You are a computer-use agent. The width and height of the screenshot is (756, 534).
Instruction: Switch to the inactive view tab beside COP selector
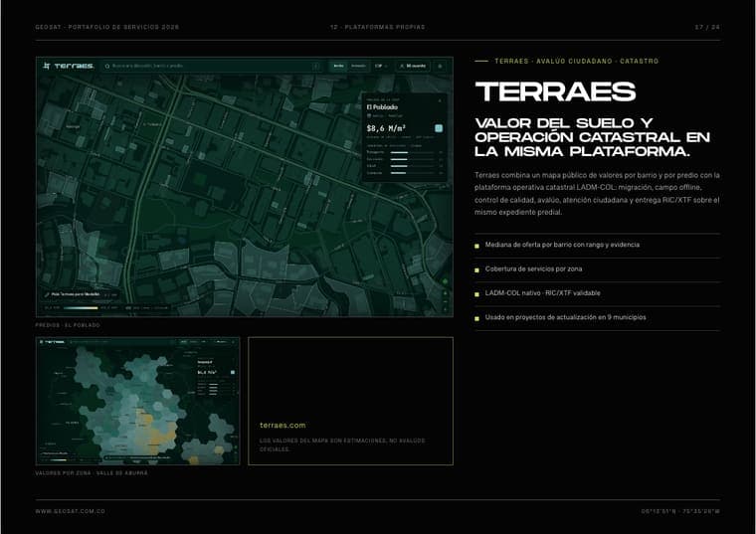(x=358, y=66)
